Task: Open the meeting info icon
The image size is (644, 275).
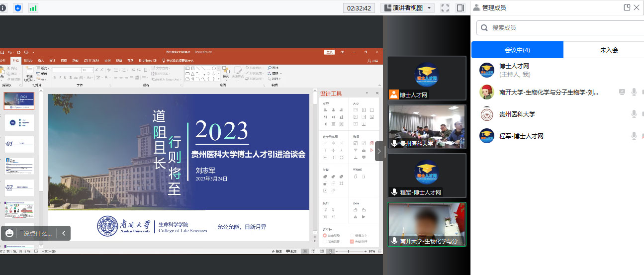Action: tap(3, 7)
